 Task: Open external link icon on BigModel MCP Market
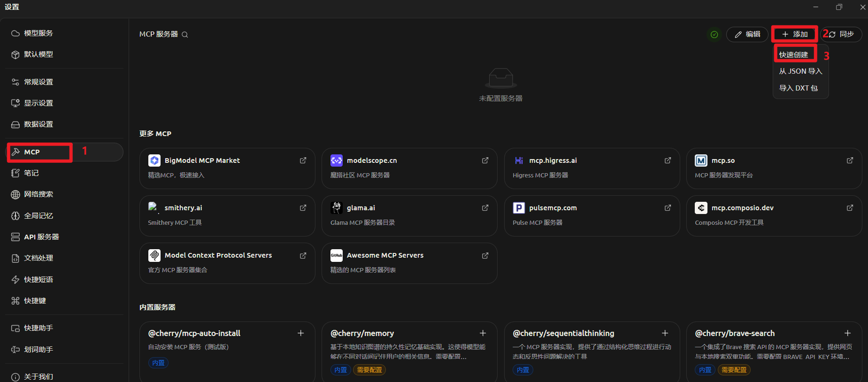tap(303, 160)
